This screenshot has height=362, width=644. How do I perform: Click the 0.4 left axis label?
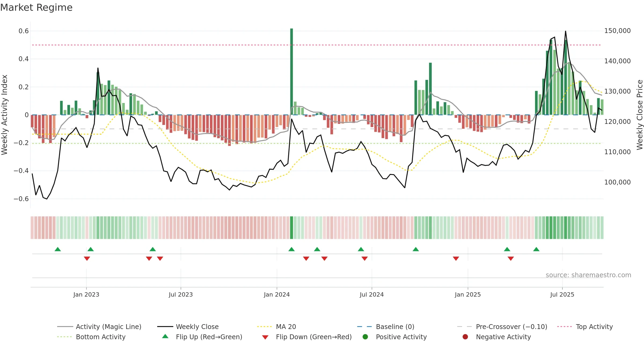(x=24, y=59)
